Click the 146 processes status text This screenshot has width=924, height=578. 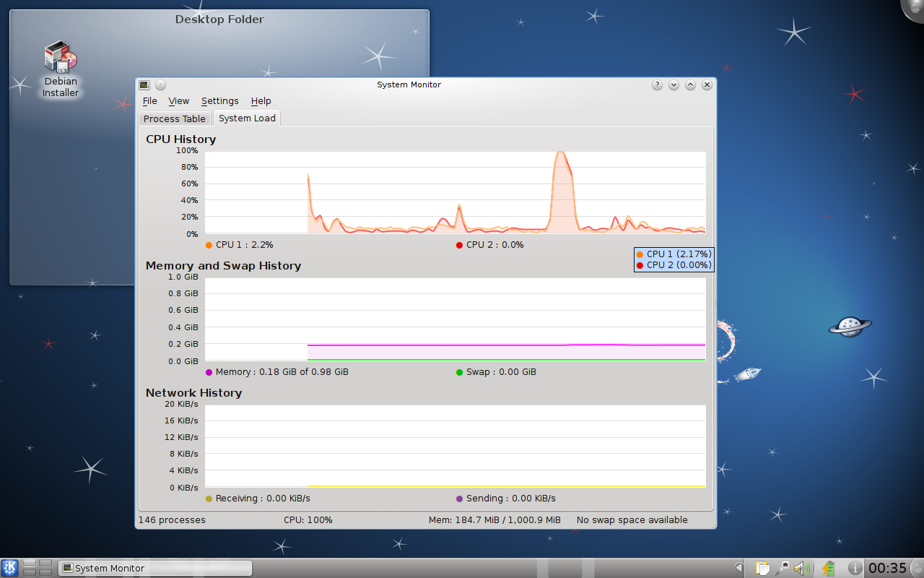click(171, 519)
